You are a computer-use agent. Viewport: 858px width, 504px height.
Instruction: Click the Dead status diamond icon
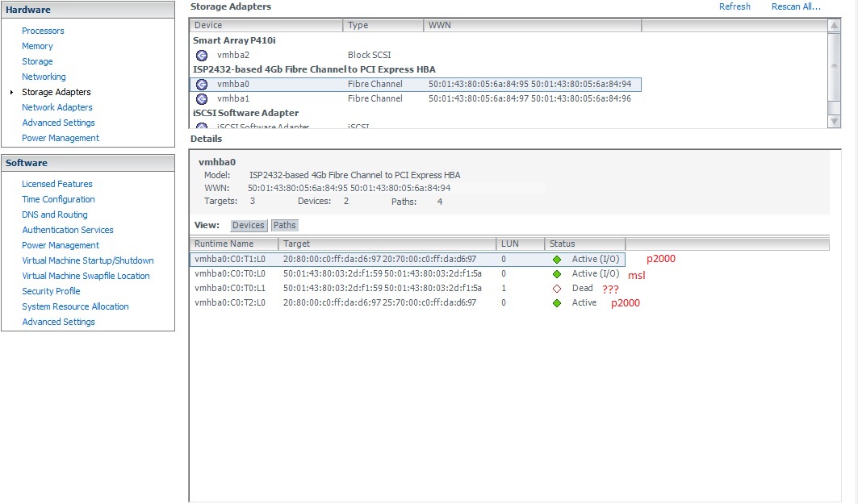[x=557, y=289]
